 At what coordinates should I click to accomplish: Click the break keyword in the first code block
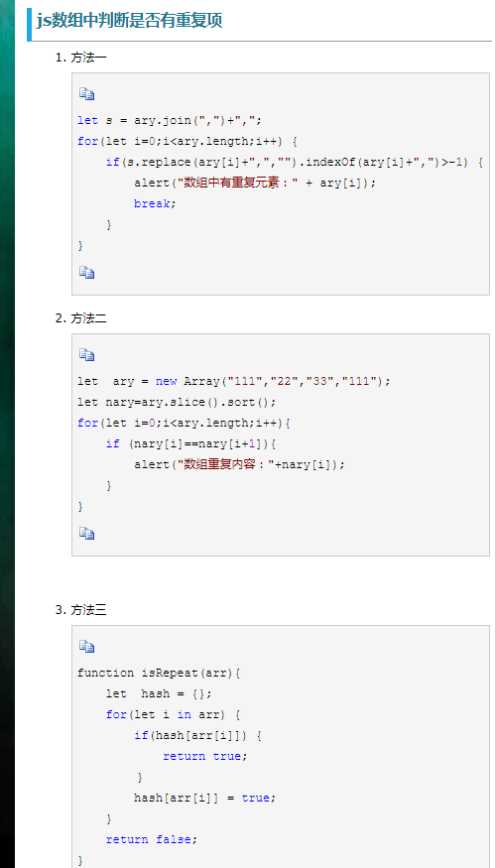click(x=151, y=203)
